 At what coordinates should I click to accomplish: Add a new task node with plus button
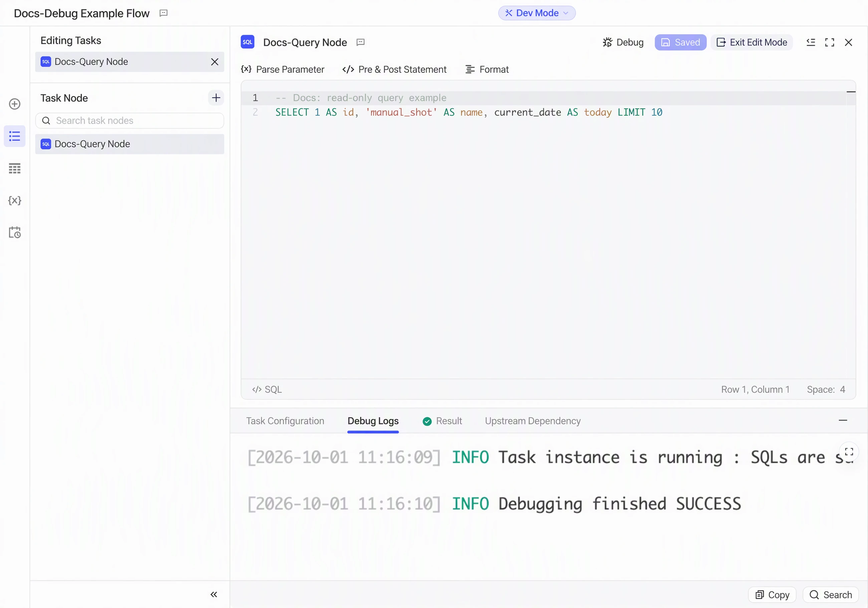[216, 98]
